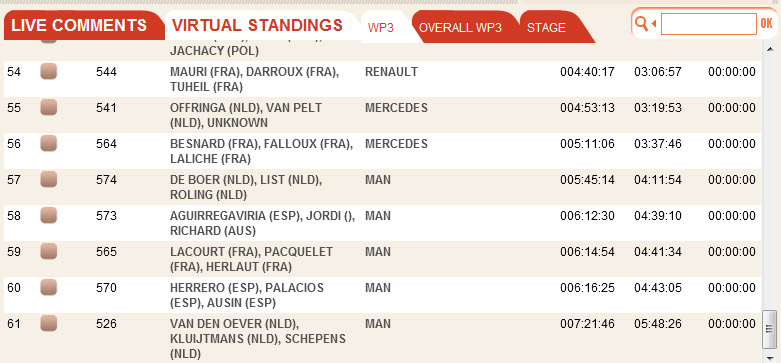Image resolution: width=781 pixels, height=363 pixels.
Task: Open the LIVE COMMENTS tab
Action: click(80, 25)
